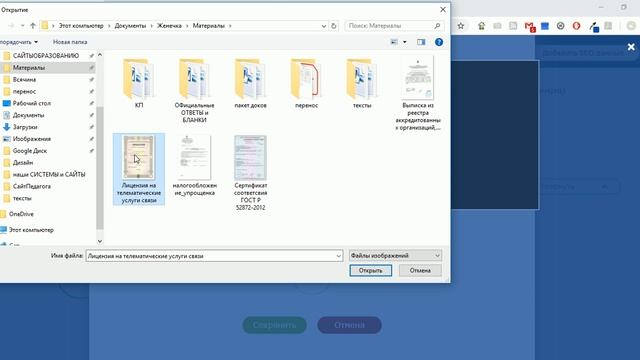Select Лицензия на телематические услуги связи file

tap(139, 169)
